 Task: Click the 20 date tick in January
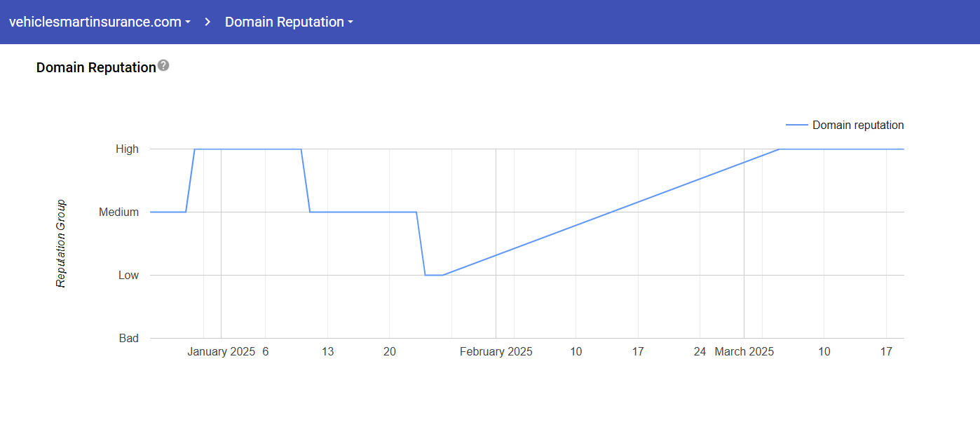click(390, 352)
